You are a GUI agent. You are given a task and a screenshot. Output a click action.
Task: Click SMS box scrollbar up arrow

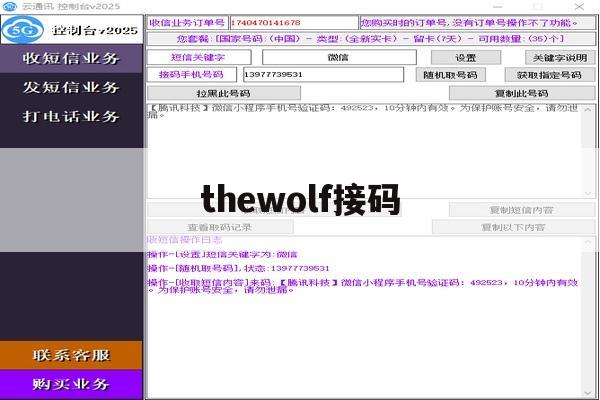(x=588, y=110)
